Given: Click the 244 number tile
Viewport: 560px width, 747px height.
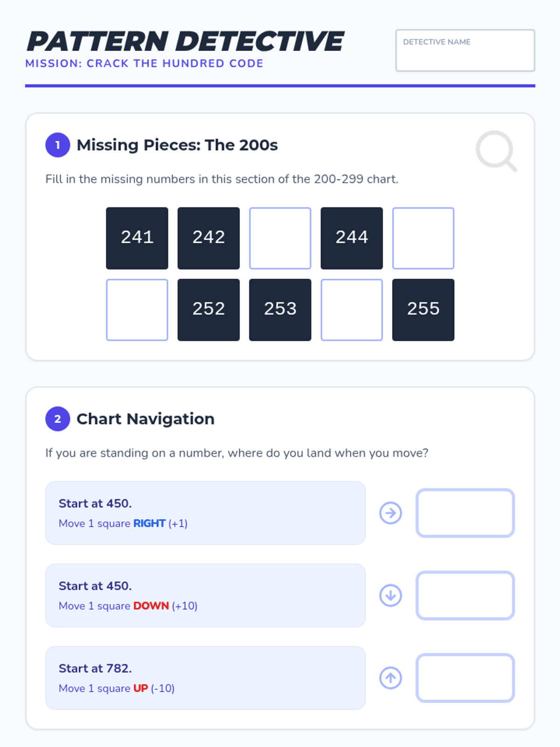Looking at the screenshot, I should click(x=352, y=238).
